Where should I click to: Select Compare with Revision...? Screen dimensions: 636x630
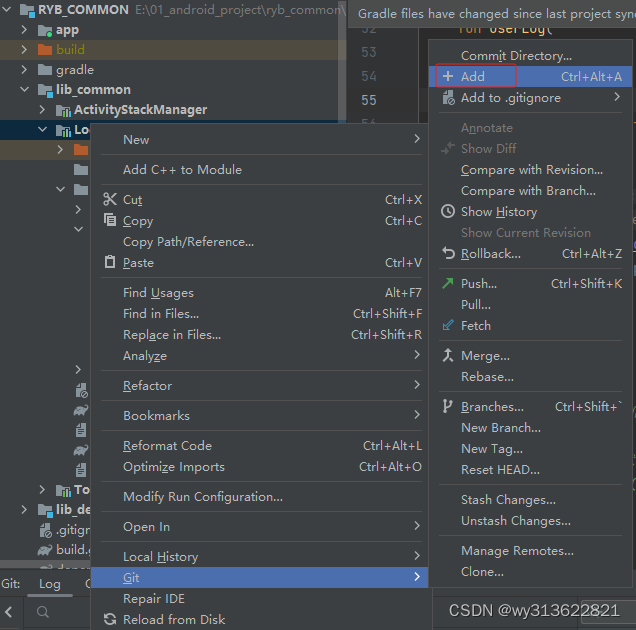coord(530,170)
